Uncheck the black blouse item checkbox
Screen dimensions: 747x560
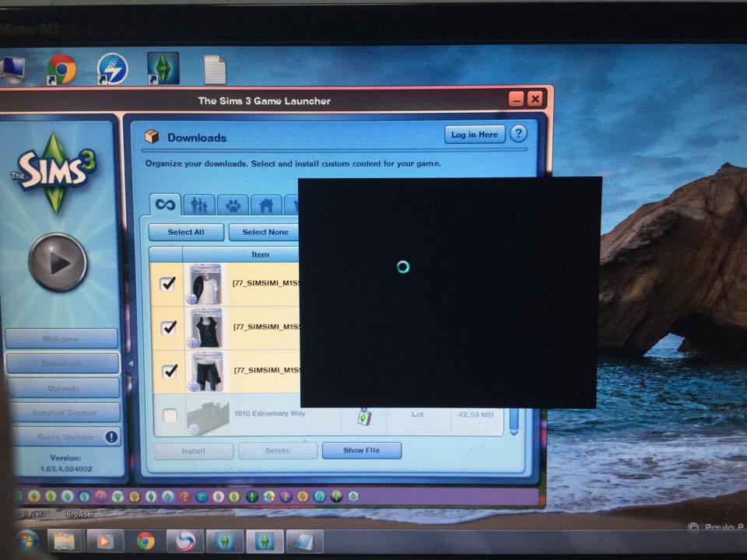[x=169, y=327]
